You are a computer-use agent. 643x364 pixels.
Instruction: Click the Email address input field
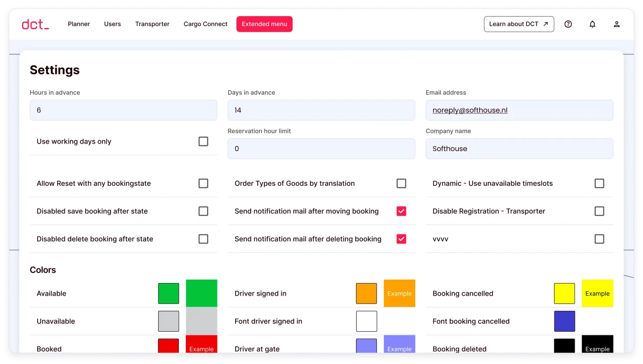pos(519,110)
